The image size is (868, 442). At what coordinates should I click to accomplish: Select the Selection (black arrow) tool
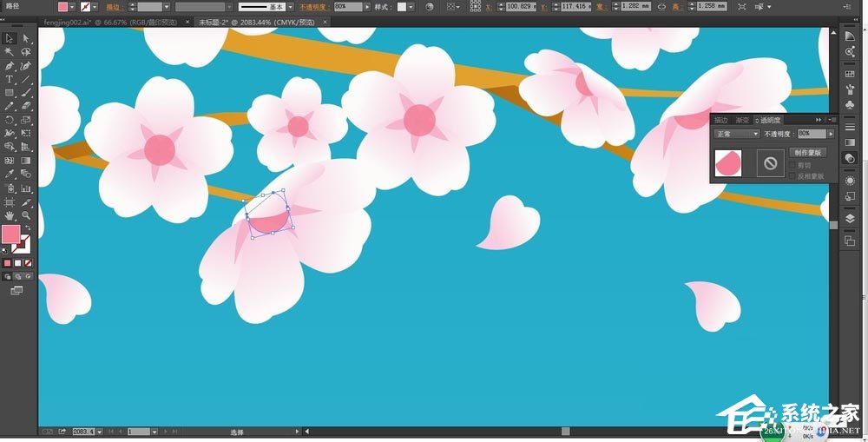pyautogui.click(x=10, y=38)
